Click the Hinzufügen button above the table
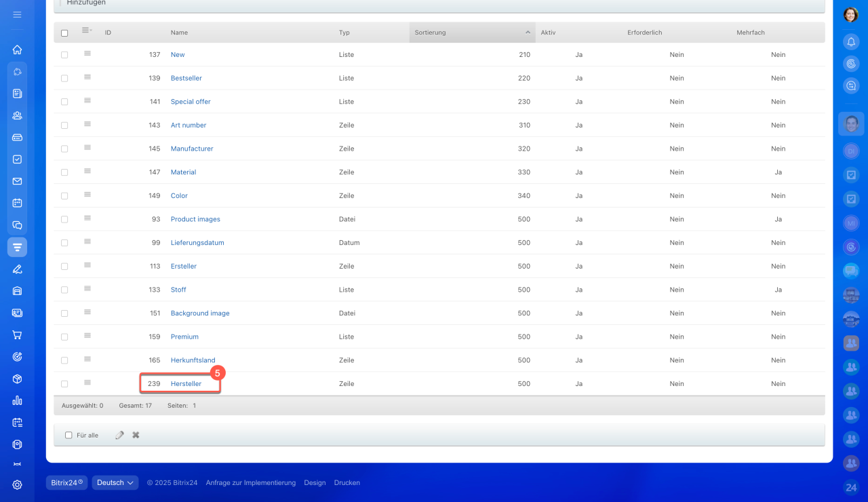 [86, 3]
